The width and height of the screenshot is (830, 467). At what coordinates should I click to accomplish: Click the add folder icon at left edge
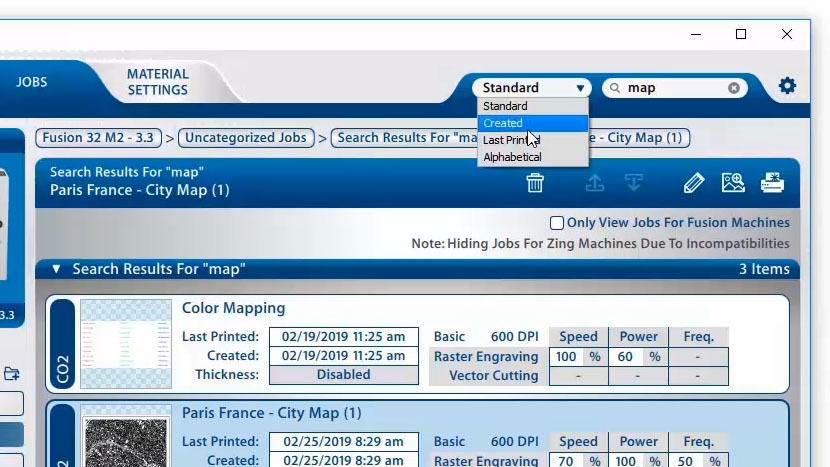pyautogui.click(x=11, y=374)
